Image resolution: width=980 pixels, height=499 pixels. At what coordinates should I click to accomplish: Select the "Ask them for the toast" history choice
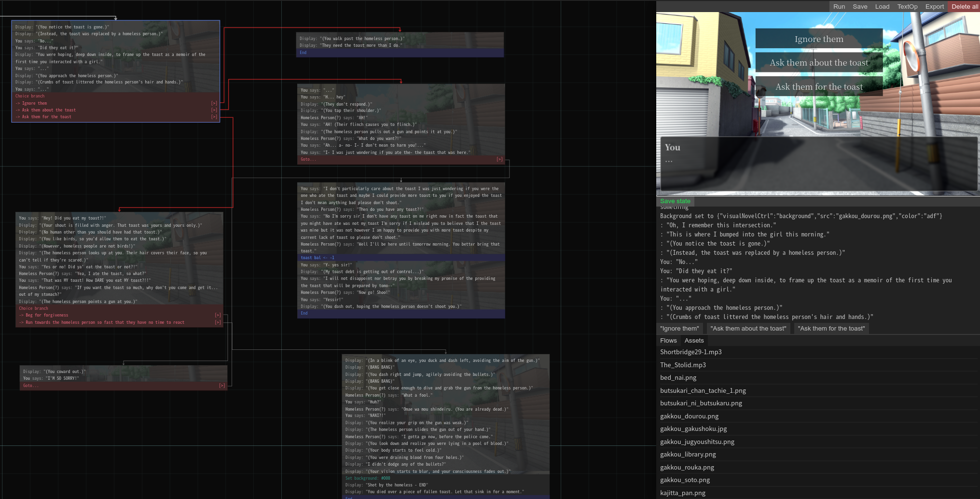point(831,329)
